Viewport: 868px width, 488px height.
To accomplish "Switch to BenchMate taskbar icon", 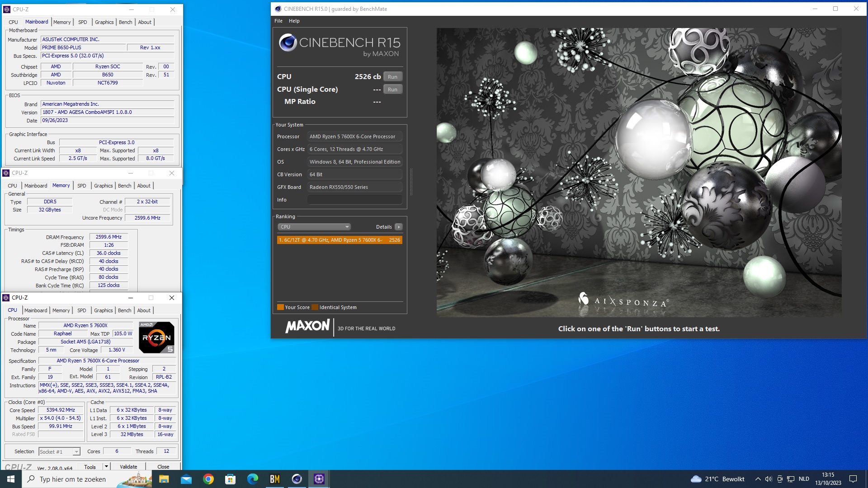I will [x=274, y=479].
